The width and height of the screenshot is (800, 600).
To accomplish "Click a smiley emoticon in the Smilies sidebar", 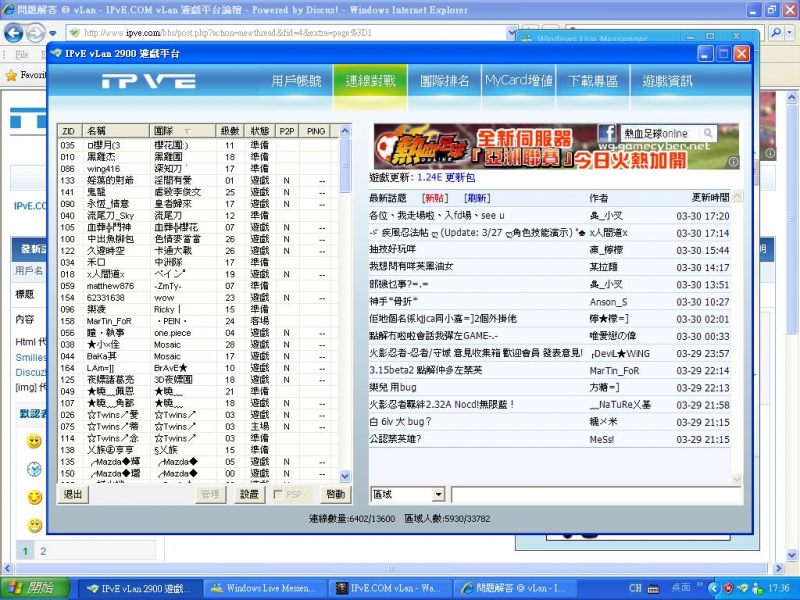I will click(35, 440).
